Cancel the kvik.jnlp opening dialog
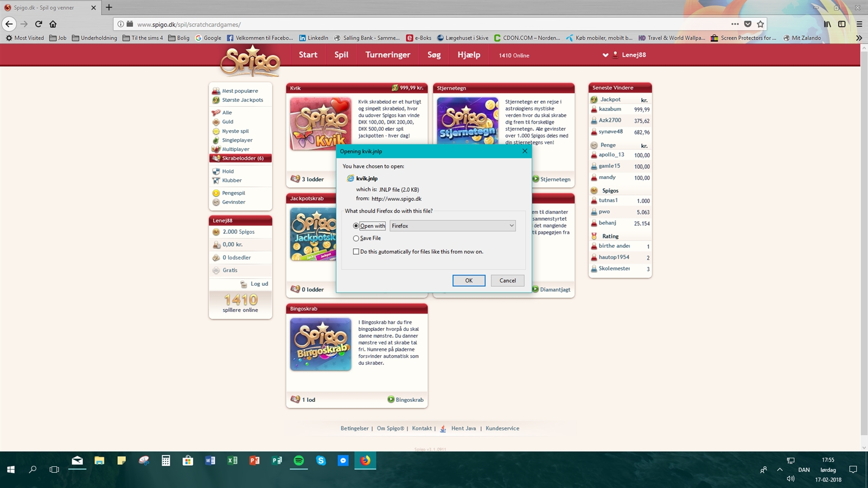 click(507, 280)
